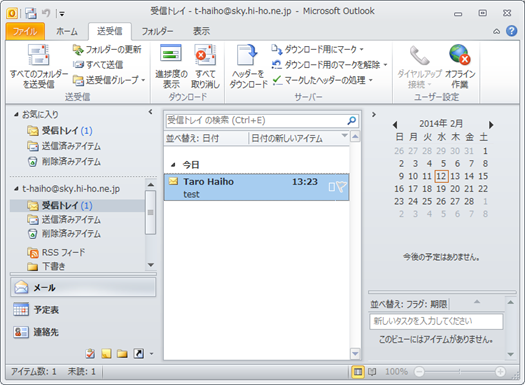Click the Shortcuts icon in navigation bar
Image resolution: width=525 pixels, height=385 pixels.
point(138,354)
